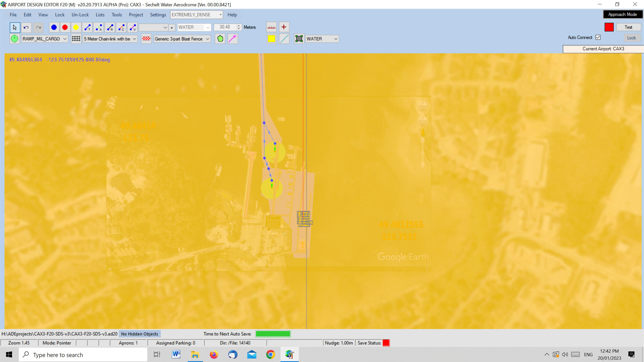This screenshot has height=362, width=644.
Task: Click the chain-link fence grid icon
Action: tap(76, 39)
